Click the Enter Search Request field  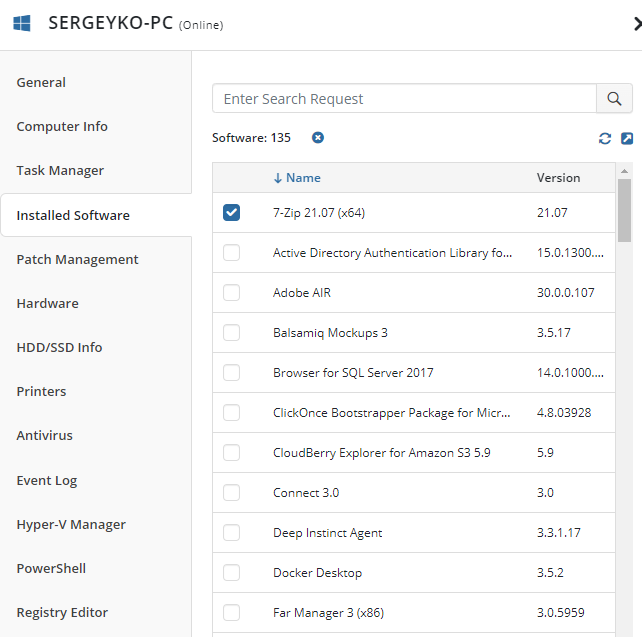404,99
